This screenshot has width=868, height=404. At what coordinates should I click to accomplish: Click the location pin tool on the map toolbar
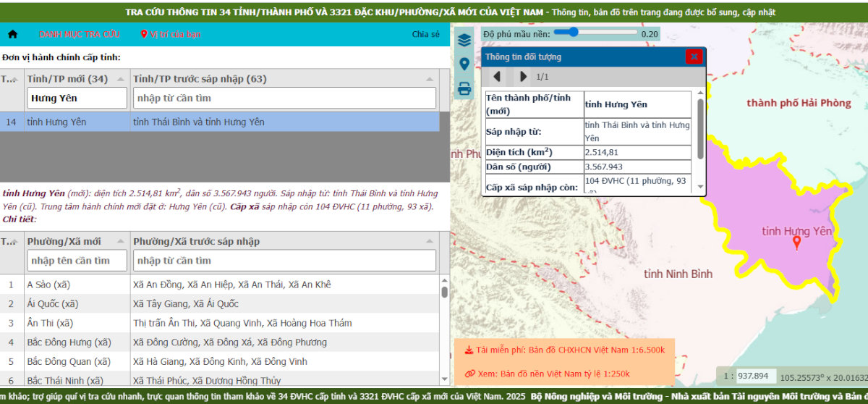(x=464, y=64)
